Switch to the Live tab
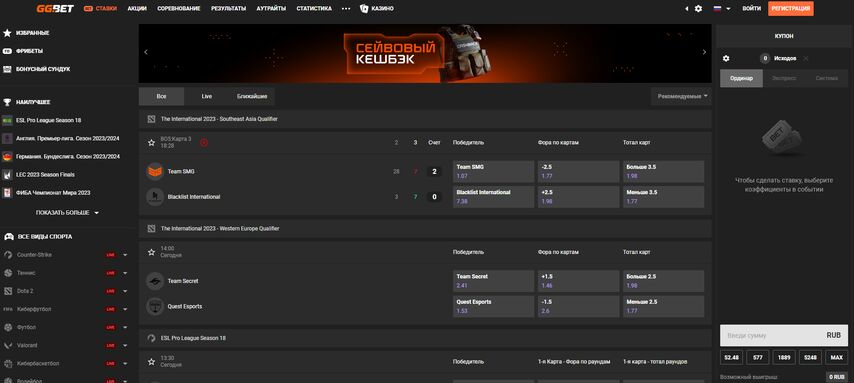The image size is (854, 383). click(206, 96)
